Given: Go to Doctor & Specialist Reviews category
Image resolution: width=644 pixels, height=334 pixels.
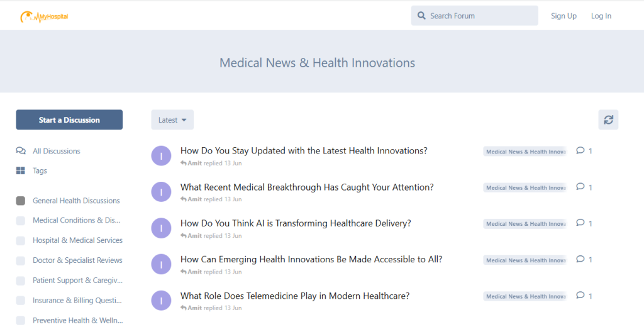Looking at the screenshot, I should pyautogui.click(x=77, y=260).
